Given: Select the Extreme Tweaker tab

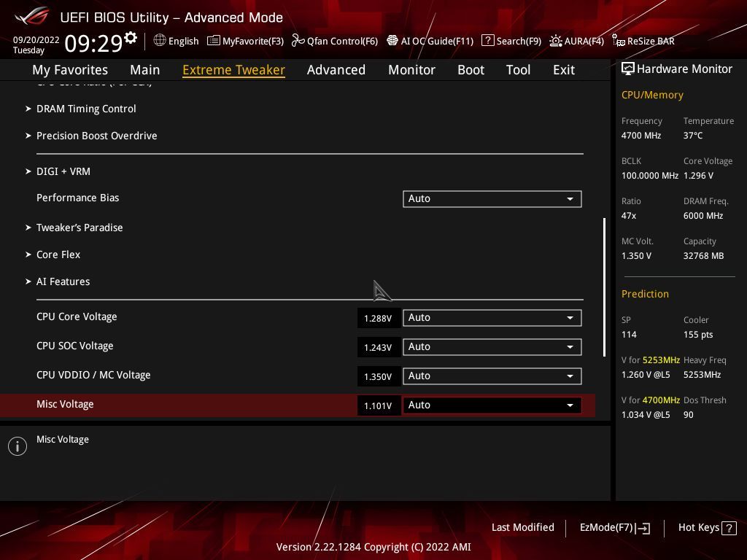Looking at the screenshot, I should 233,69.
